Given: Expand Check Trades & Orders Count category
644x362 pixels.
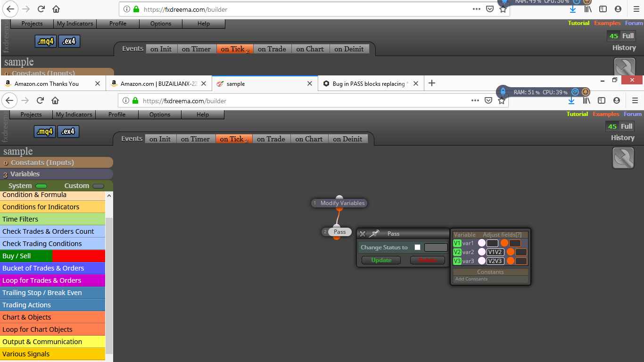Looking at the screenshot, I should point(52,231).
